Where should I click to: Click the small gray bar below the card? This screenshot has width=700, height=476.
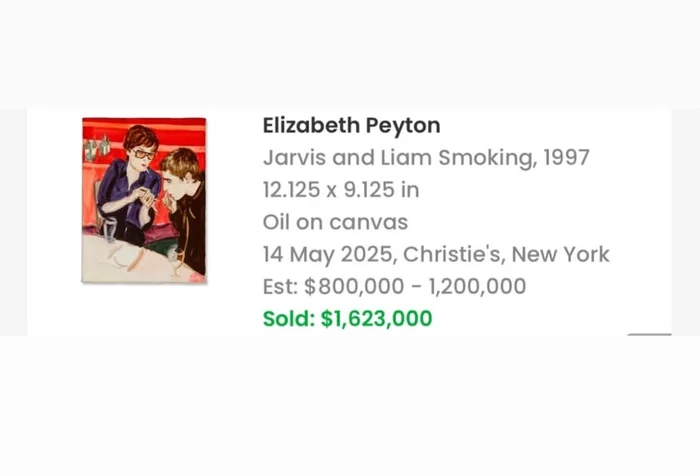pos(649,335)
